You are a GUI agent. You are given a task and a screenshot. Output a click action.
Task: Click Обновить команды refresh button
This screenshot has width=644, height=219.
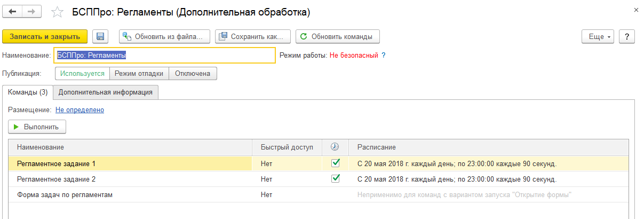337,36
